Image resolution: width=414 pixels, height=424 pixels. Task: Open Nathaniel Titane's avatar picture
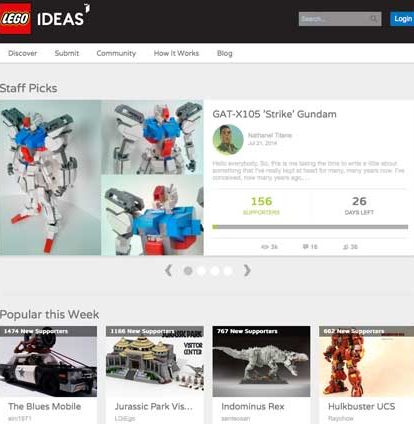(x=228, y=140)
